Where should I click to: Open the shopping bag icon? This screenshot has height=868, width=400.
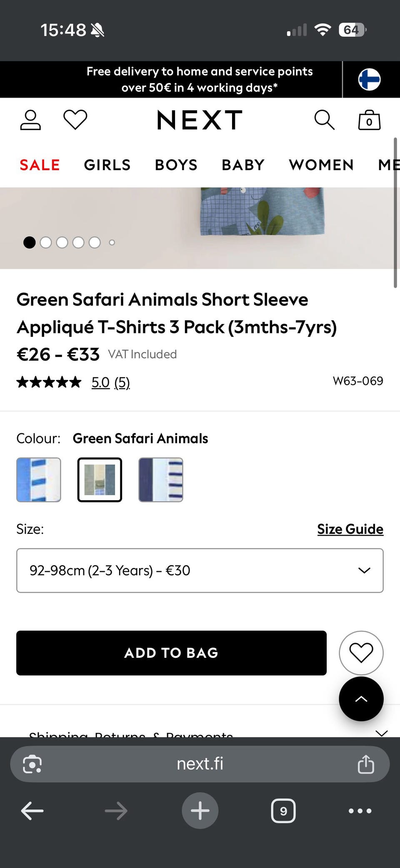pyautogui.click(x=369, y=120)
